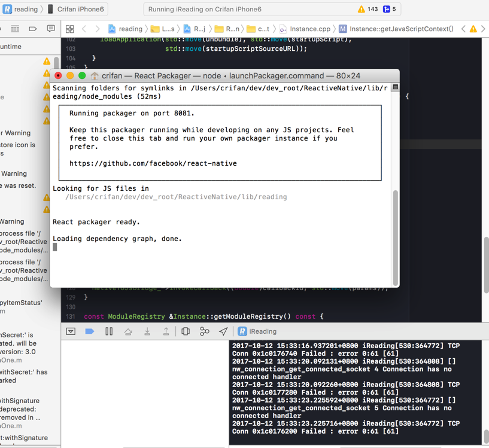
Task: Minimize the React Packager terminal window
Action: 70,76
